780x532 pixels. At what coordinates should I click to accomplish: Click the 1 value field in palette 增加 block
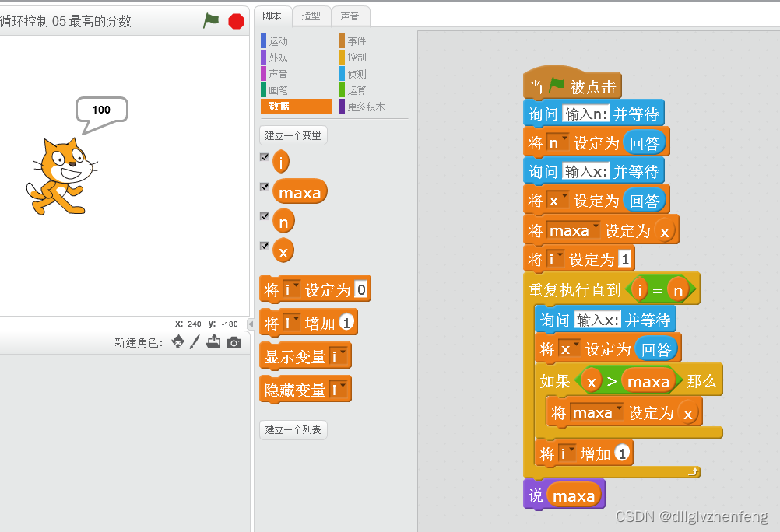click(346, 322)
